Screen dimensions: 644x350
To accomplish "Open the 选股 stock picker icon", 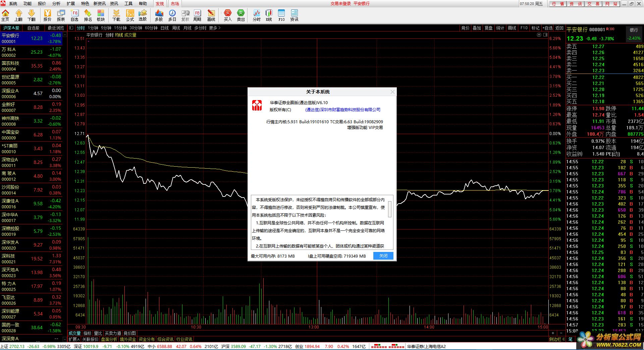I will coord(143,15).
